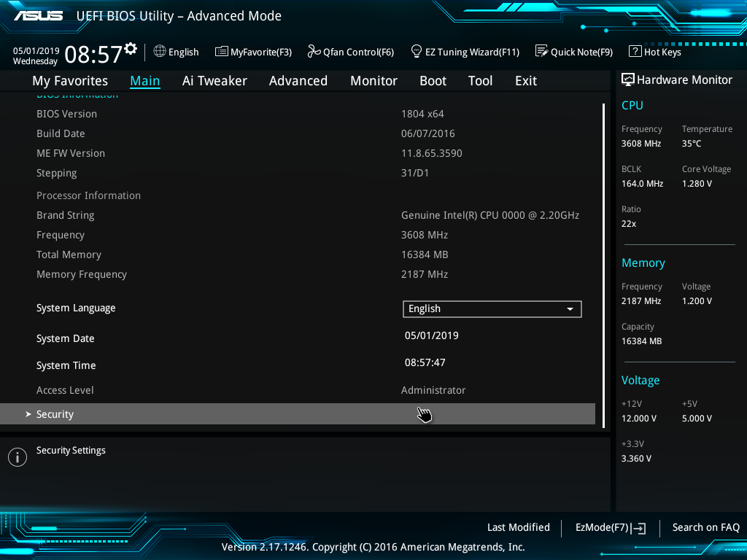
Task: Click the Ratio value 22x
Action: (628, 224)
